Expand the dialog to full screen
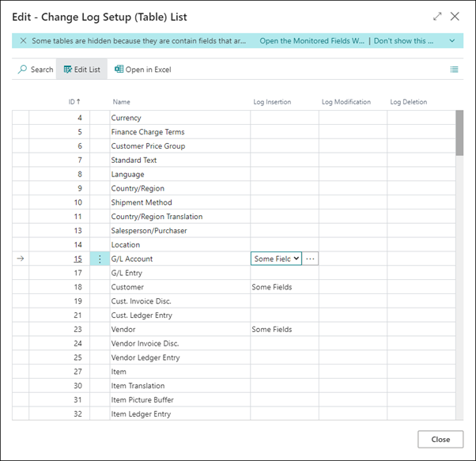This screenshot has width=476, height=461. 437,17
